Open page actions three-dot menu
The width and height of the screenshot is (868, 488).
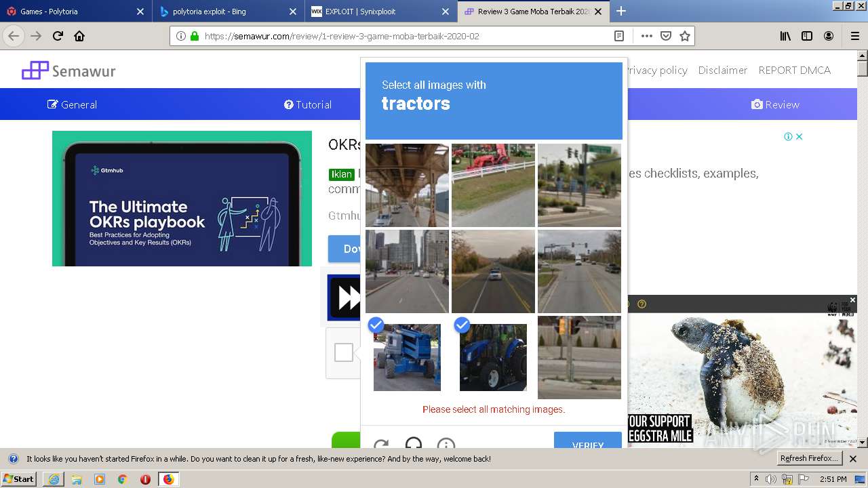647,36
